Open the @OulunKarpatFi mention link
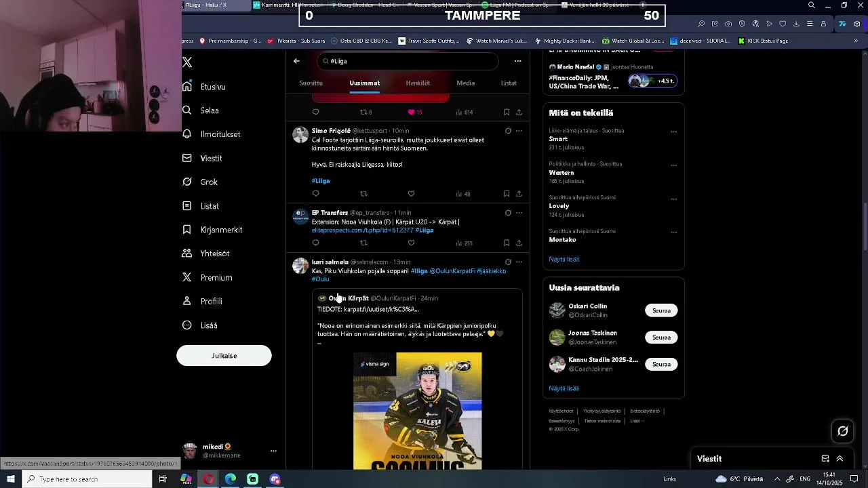Screen dimensions: 868x488 coord(452,271)
